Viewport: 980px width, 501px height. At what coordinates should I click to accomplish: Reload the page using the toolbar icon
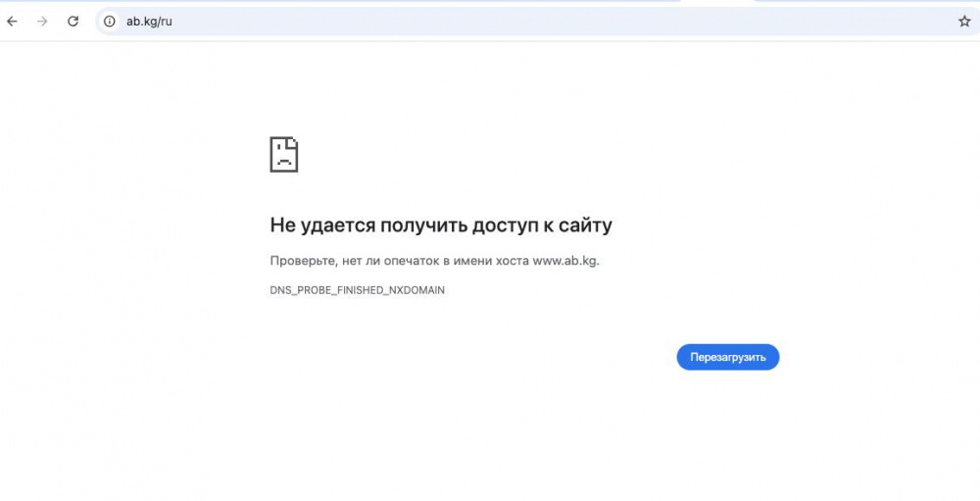coord(73,22)
